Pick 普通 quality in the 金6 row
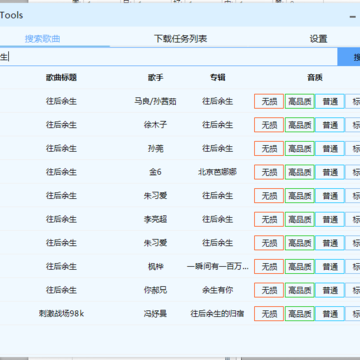 click(x=330, y=172)
